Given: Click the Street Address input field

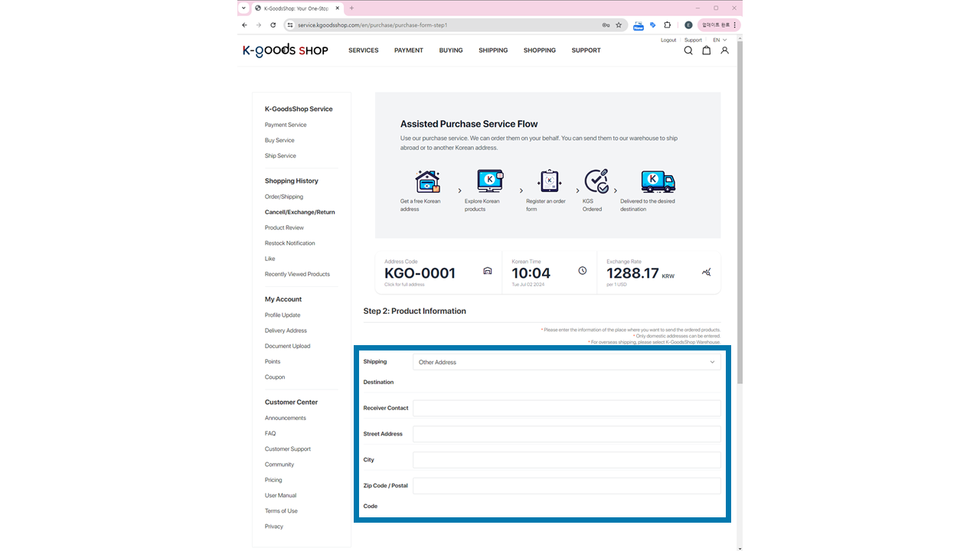Looking at the screenshot, I should tap(567, 434).
